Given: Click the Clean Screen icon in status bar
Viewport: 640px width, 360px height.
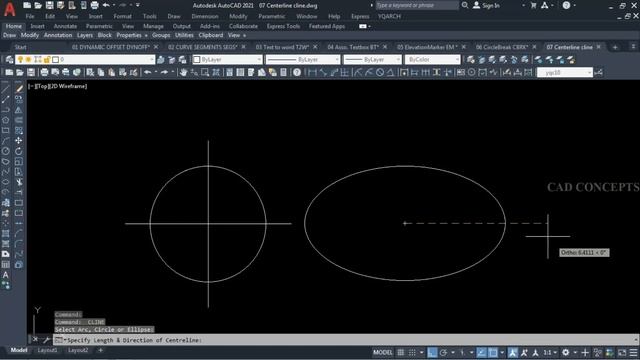Looking at the screenshot, I should (x=622, y=352).
